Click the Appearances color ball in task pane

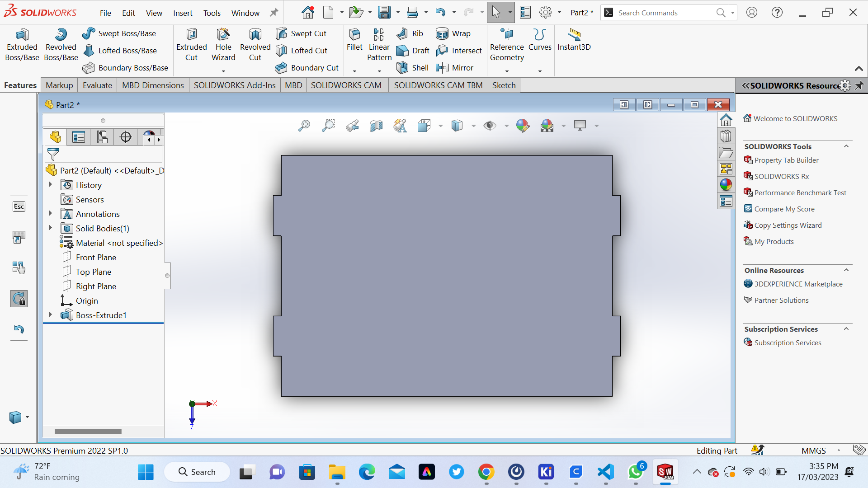click(x=726, y=185)
